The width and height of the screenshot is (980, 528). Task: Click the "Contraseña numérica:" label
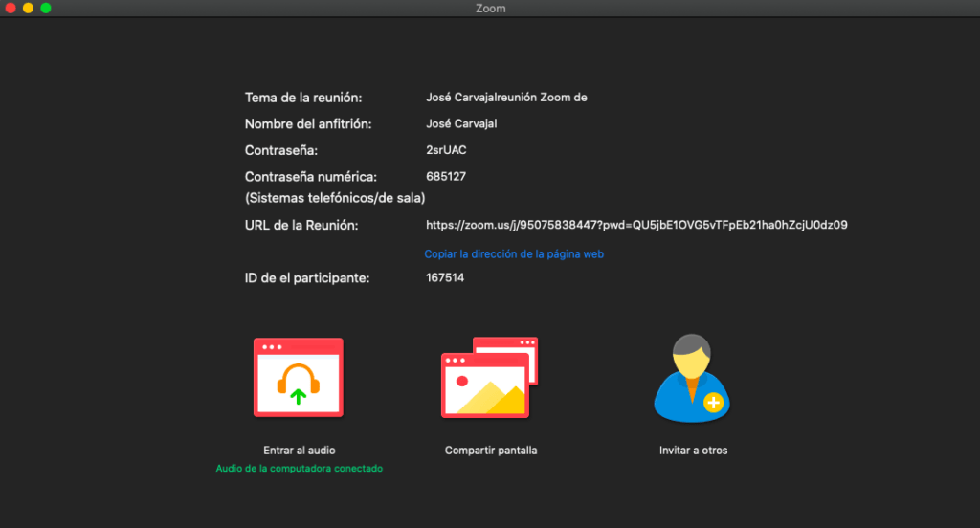[x=311, y=176]
